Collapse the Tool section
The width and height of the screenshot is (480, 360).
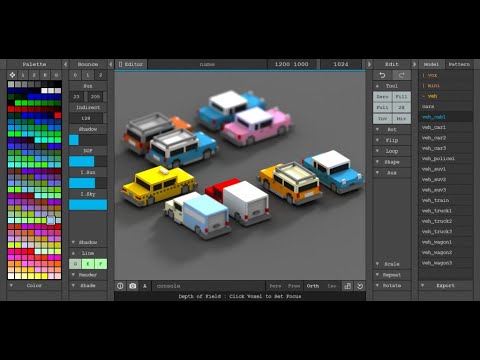pos(392,86)
